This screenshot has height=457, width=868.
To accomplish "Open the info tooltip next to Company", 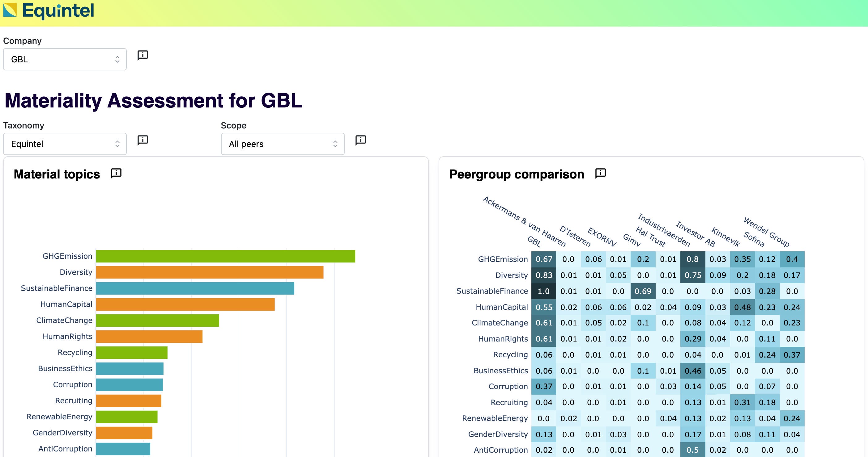I will point(143,55).
